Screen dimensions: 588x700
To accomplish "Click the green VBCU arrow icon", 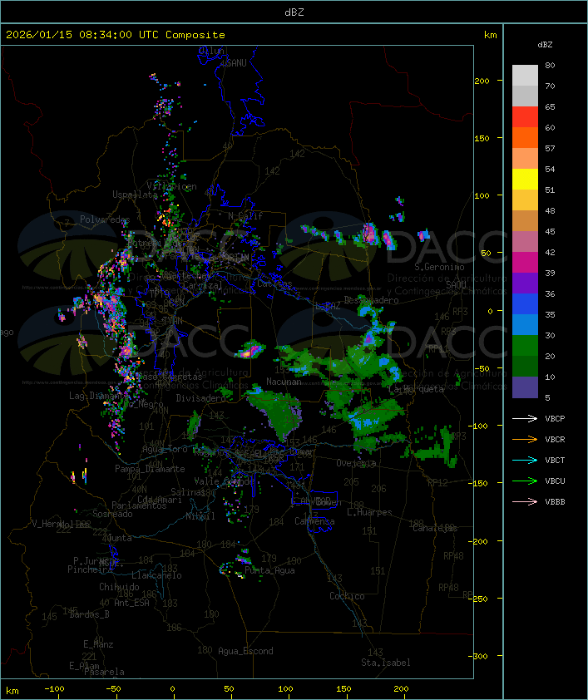I will [525, 481].
